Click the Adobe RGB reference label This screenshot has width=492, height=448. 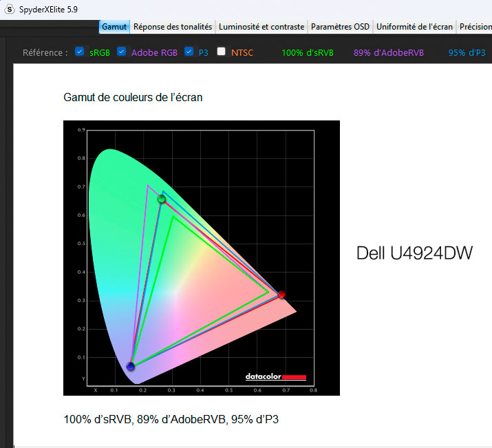coord(154,53)
